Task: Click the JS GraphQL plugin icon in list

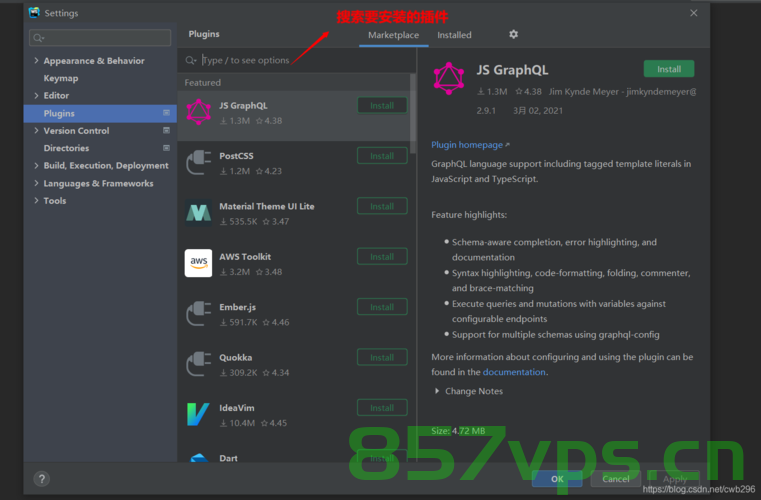Action: coord(199,112)
